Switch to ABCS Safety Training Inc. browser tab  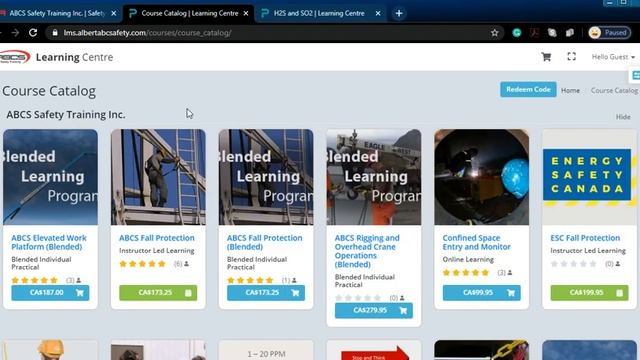56,13
